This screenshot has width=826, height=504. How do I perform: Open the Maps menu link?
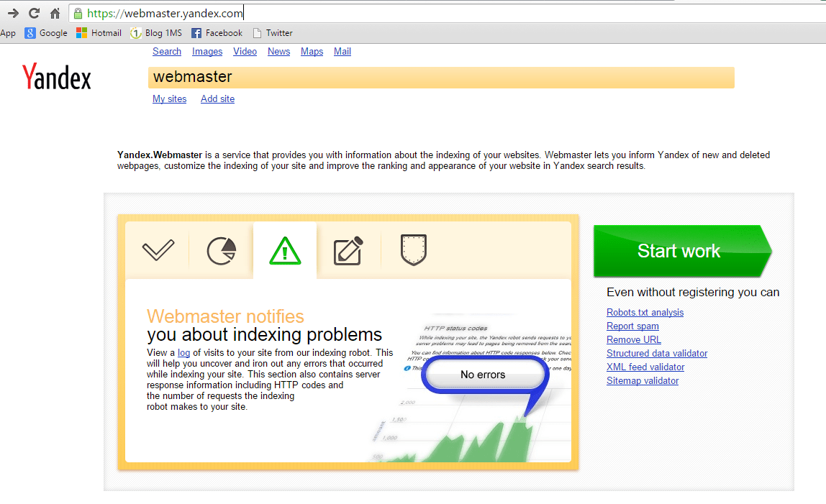click(x=312, y=52)
